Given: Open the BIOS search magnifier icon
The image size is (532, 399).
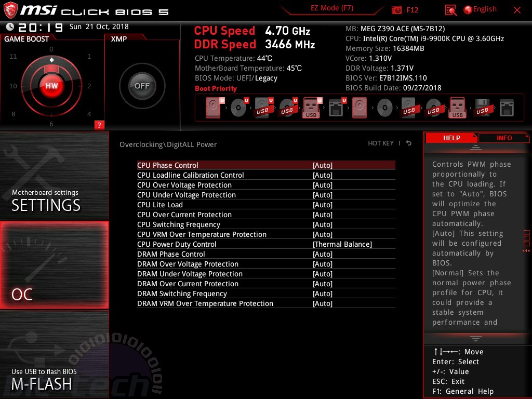Looking at the screenshot, I should click(450, 10).
